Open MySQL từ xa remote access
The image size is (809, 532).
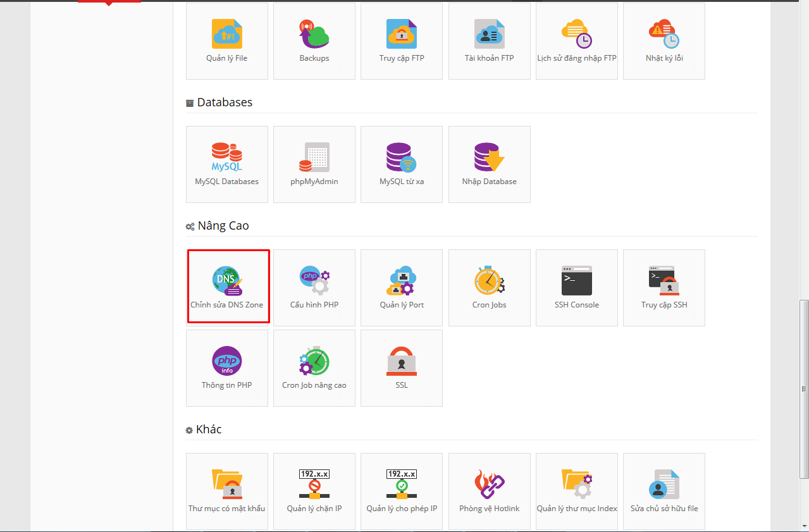(x=402, y=164)
